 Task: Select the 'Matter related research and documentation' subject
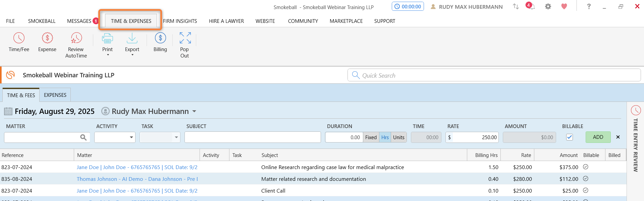[x=314, y=179]
